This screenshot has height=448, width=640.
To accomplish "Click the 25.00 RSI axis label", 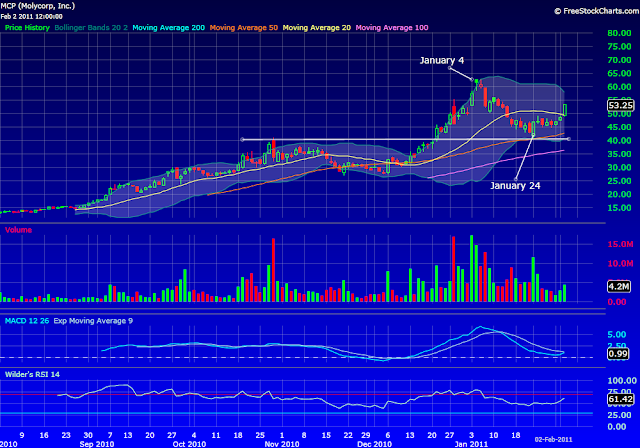I will (x=619, y=415).
